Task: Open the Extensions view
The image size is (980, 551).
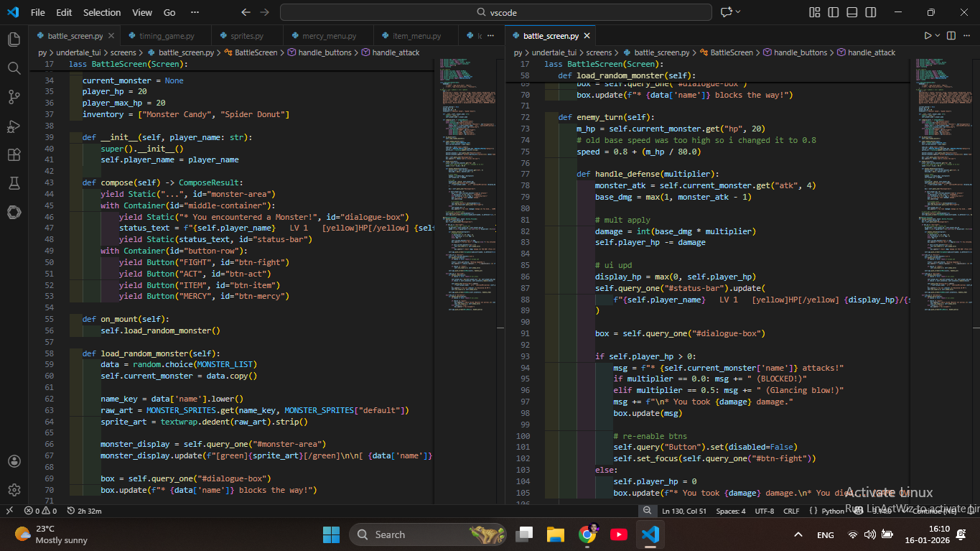Action: click(x=14, y=154)
